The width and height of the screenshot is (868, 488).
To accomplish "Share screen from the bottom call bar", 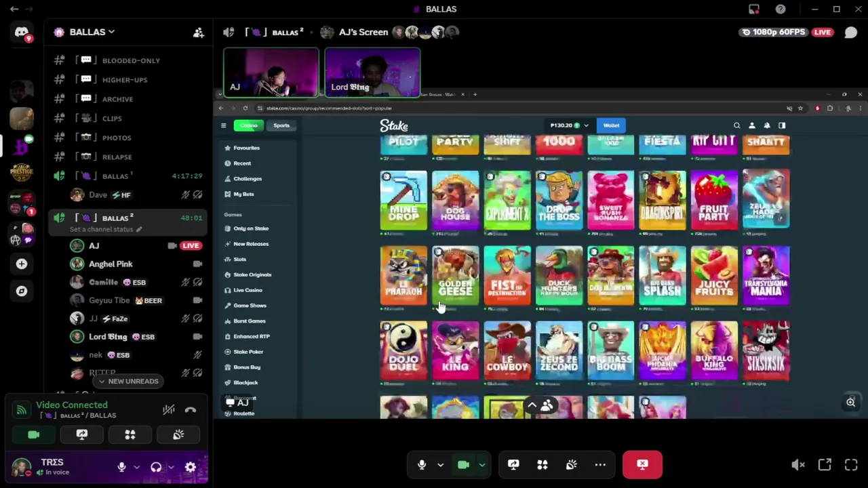I will click(513, 464).
